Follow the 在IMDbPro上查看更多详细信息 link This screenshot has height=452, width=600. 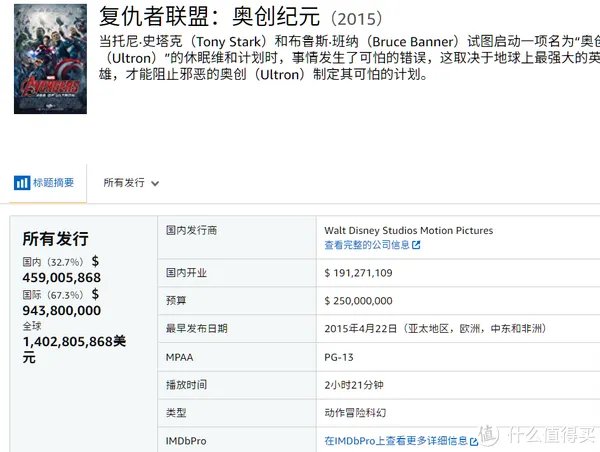[396, 440]
